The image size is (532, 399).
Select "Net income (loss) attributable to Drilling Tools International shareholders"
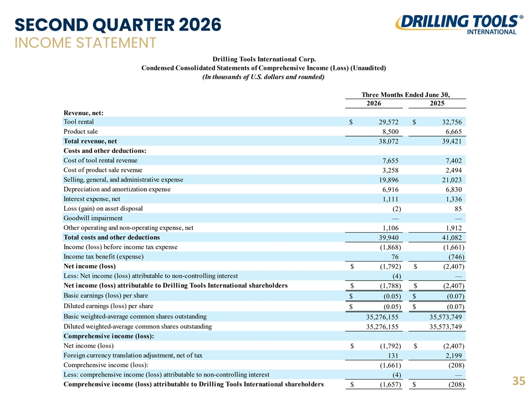(x=176, y=286)
